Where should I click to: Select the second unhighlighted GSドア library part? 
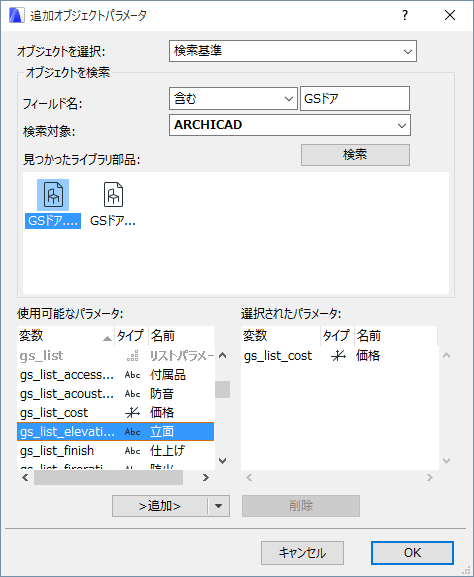(x=113, y=204)
